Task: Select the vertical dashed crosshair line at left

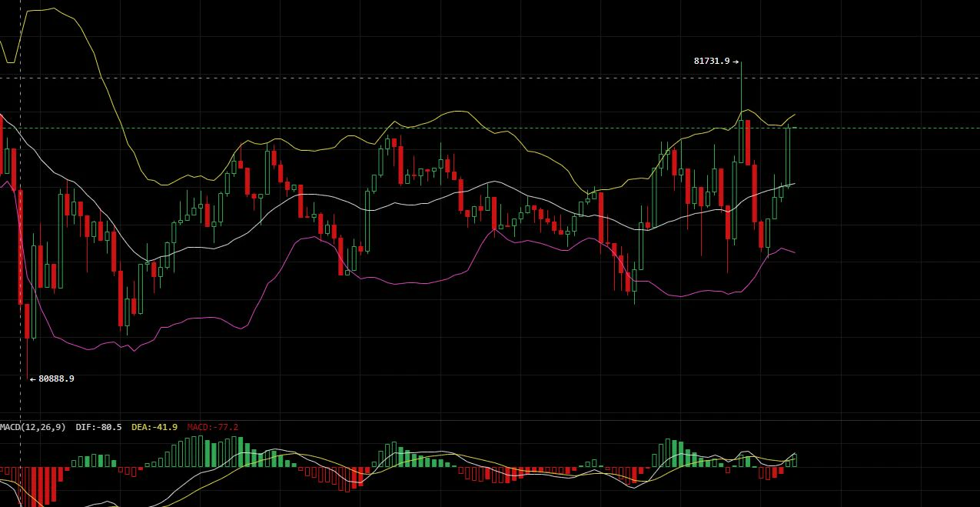Action: 20,231
